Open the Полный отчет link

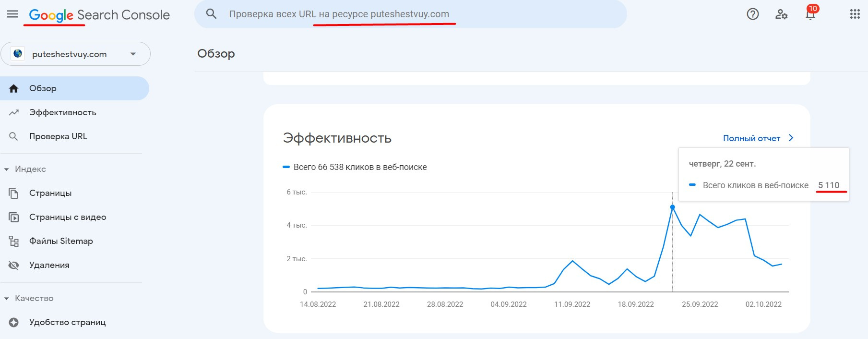(x=751, y=138)
